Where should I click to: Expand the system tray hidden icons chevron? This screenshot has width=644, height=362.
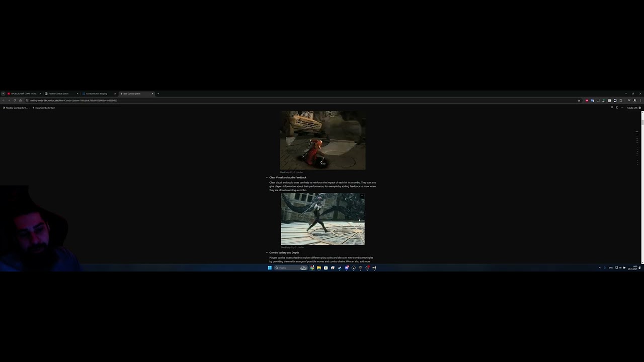(600, 268)
